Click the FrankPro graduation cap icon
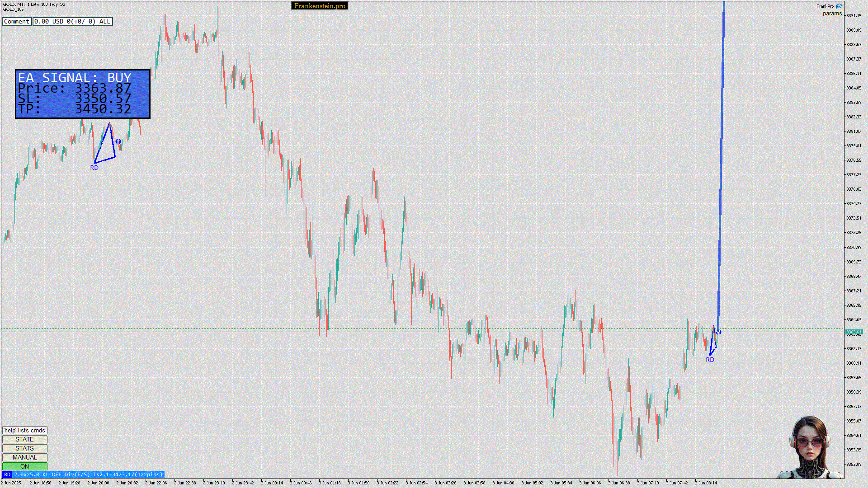Image resolution: width=868 pixels, height=488 pixels. (839, 6)
